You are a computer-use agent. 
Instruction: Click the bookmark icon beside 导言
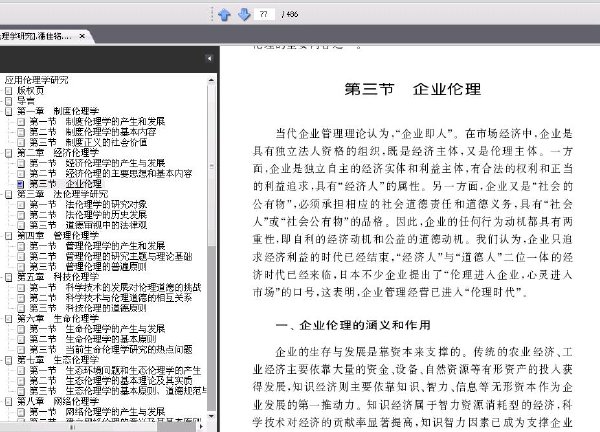pos(8,101)
